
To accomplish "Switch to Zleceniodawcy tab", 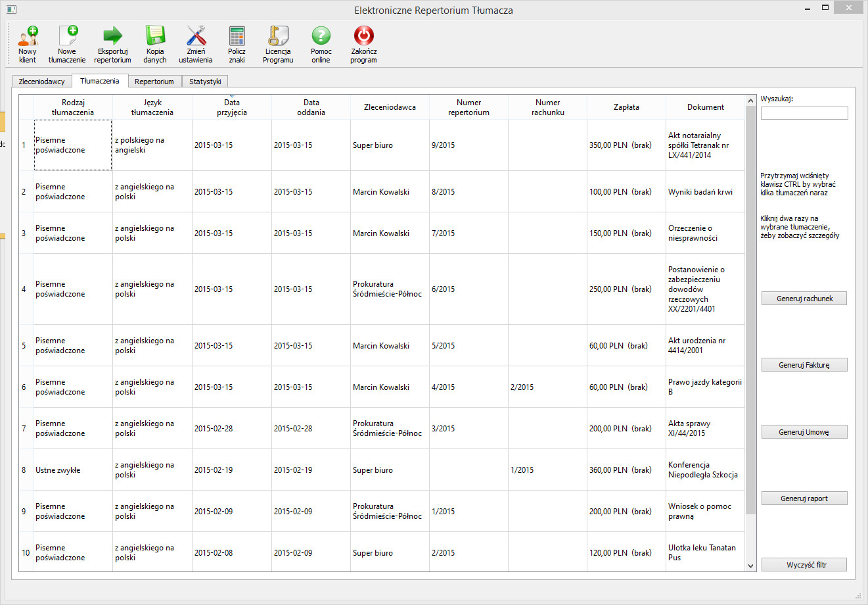I will (x=42, y=82).
